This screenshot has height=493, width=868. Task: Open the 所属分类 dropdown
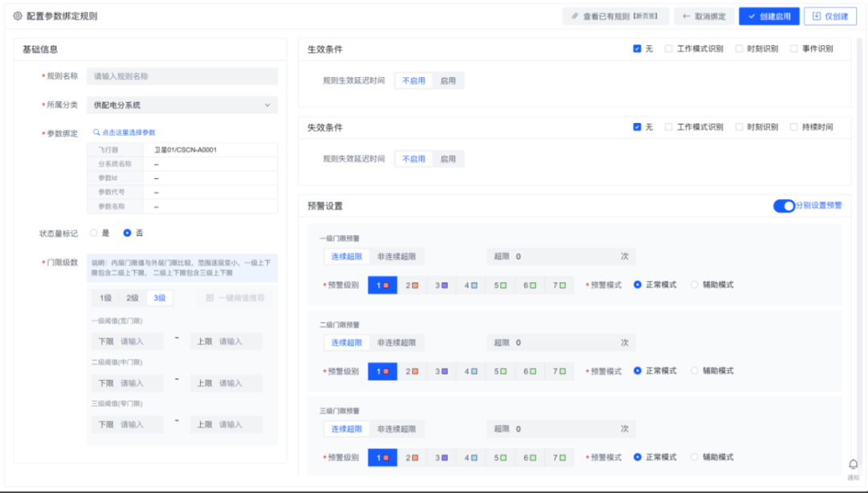pos(182,105)
